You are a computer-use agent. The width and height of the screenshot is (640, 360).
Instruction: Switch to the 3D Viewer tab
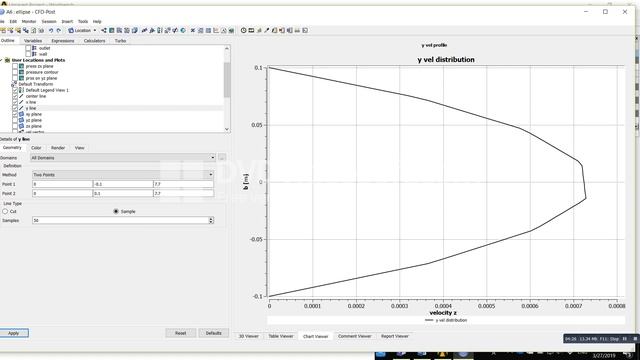[249, 336]
